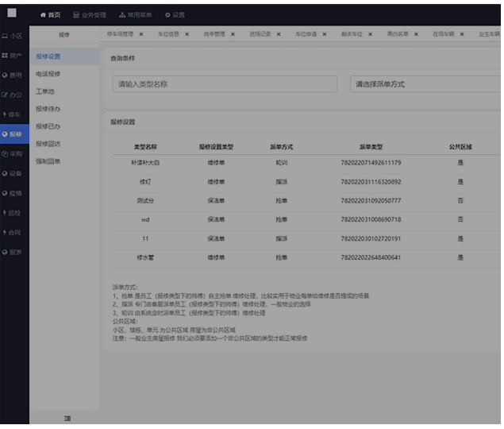Click the 轮训 dispatch method cell
The width and height of the screenshot is (504, 429).
[281, 163]
